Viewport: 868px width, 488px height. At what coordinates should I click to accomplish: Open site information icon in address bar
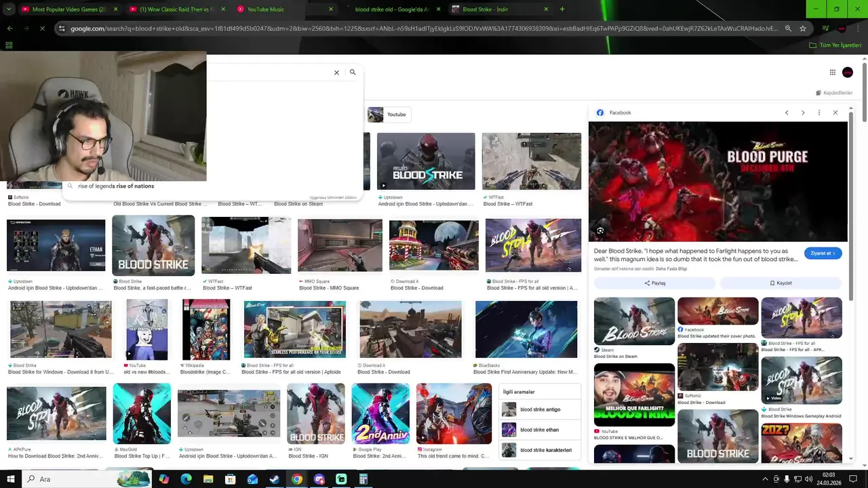click(62, 28)
